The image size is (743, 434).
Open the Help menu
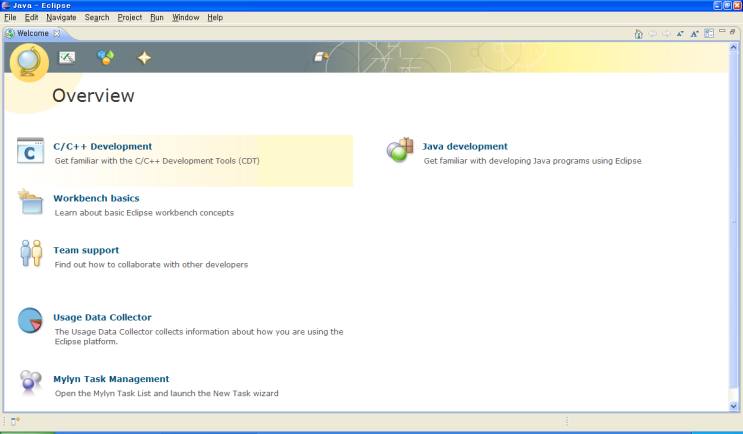(x=215, y=18)
